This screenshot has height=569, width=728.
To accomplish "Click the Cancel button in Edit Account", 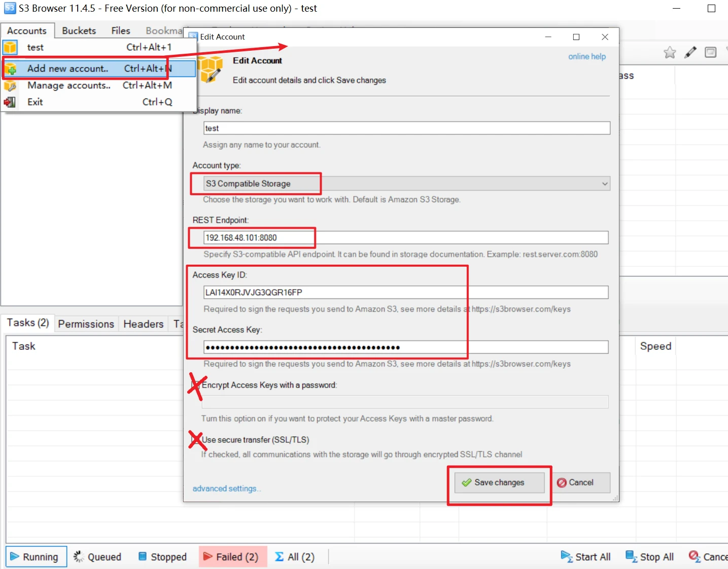I will [x=576, y=482].
